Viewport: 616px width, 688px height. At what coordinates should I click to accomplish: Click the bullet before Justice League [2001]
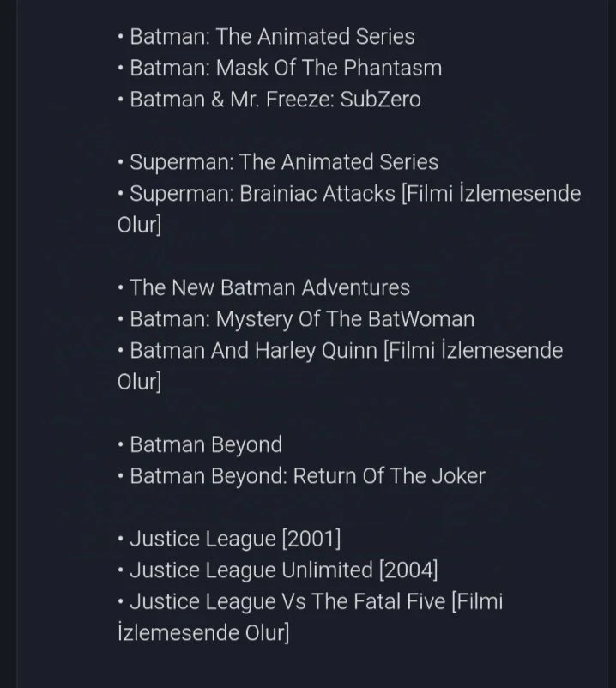pyautogui.click(x=121, y=540)
